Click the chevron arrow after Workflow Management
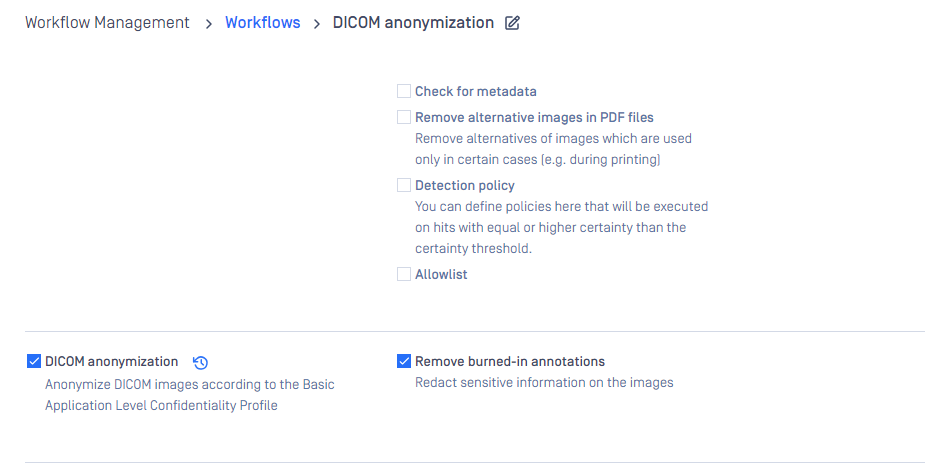The width and height of the screenshot is (952, 474). click(x=208, y=24)
